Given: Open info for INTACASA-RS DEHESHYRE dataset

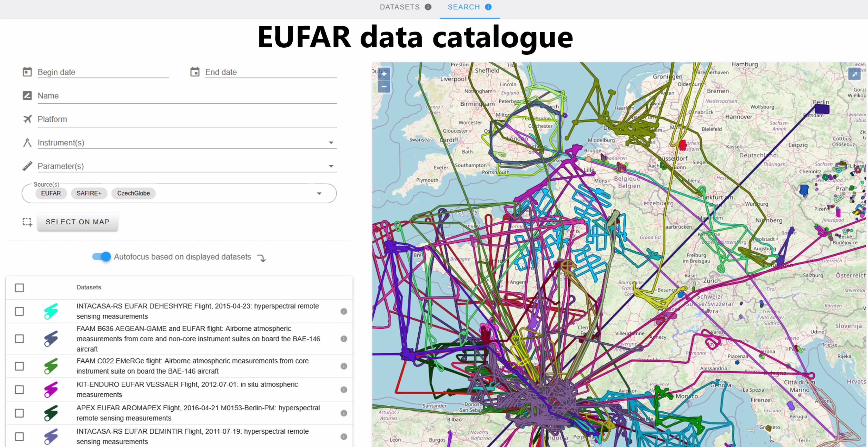Looking at the screenshot, I should (x=344, y=311).
